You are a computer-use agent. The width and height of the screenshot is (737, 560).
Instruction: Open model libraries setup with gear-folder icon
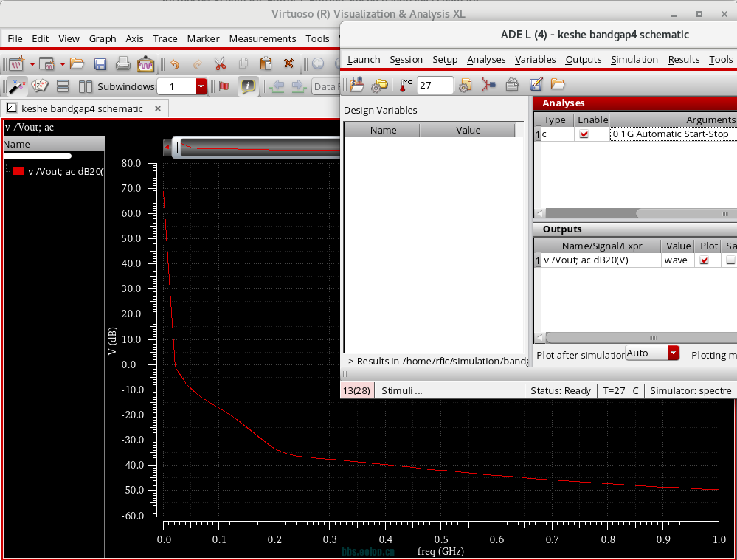click(x=379, y=85)
